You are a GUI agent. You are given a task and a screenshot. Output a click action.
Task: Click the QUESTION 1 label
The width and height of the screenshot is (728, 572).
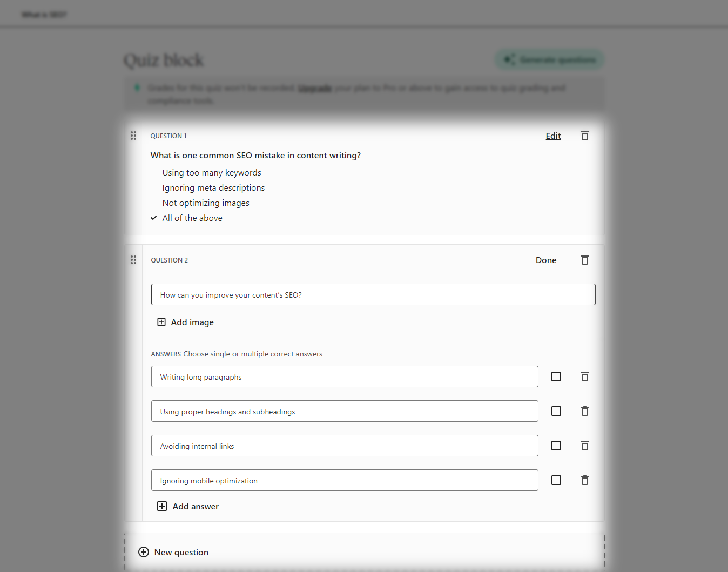[168, 136]
